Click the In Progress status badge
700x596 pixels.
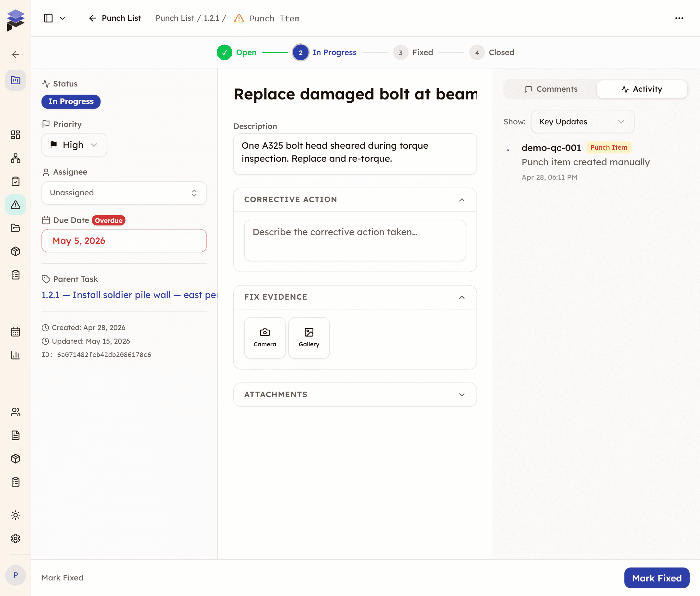click(71, 102)
